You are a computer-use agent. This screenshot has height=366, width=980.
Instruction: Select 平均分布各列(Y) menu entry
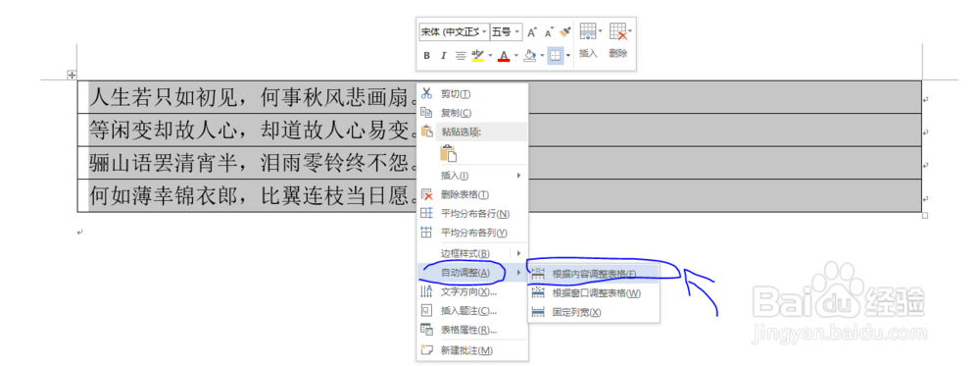pyautogui.click(x=472, y=233)
